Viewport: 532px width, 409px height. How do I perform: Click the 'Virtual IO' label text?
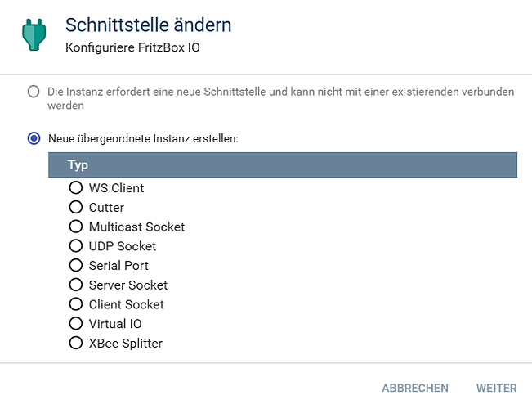tap(115, 324)
